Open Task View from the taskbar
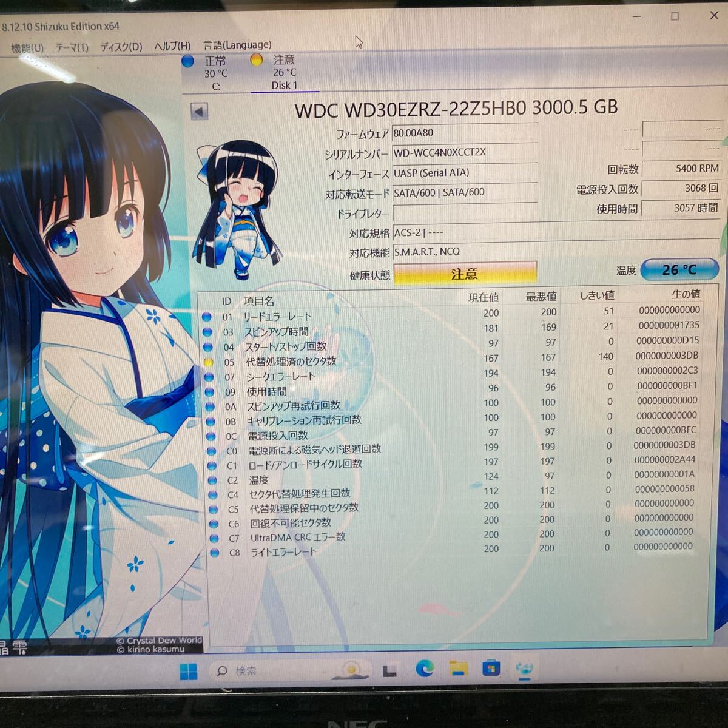The image size is (728, 728). point(389,670)
